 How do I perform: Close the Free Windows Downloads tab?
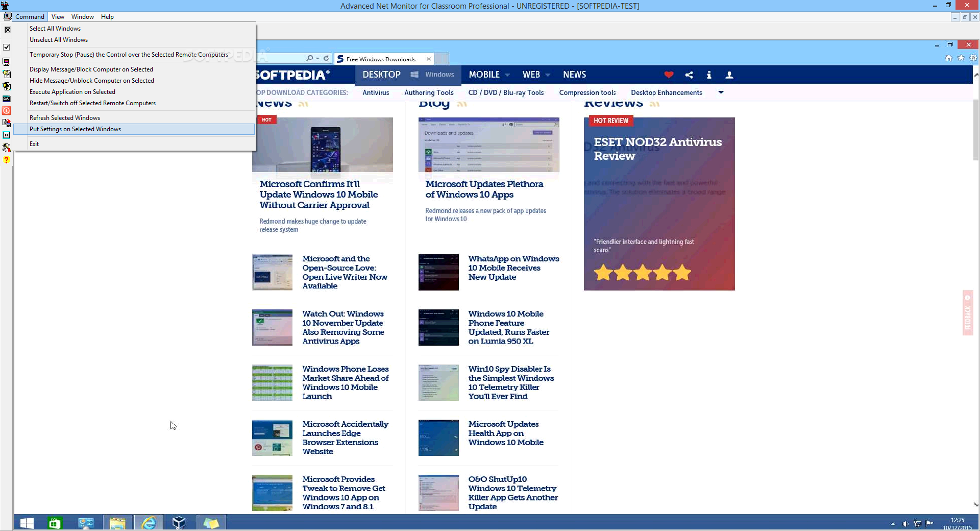(x=429, y=59)
